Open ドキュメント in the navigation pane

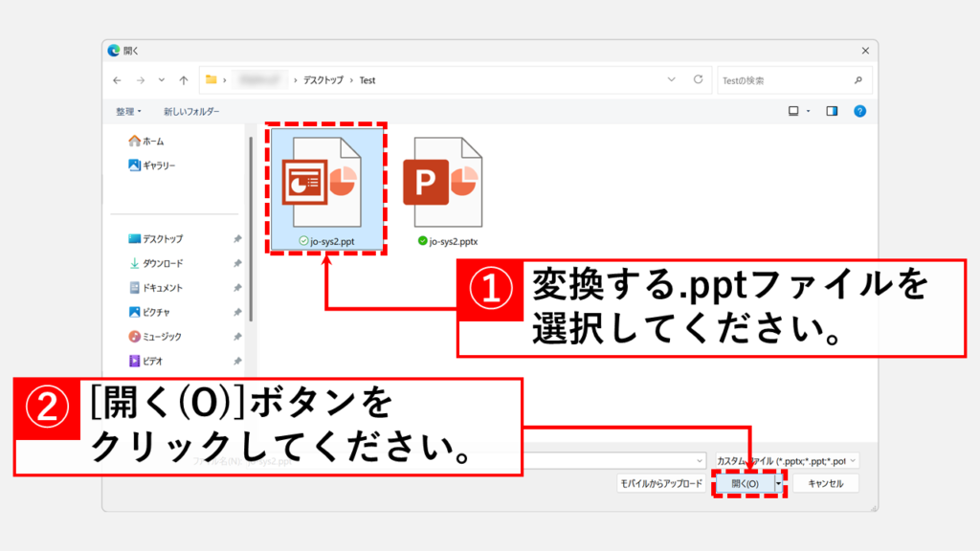coord(156,287)
